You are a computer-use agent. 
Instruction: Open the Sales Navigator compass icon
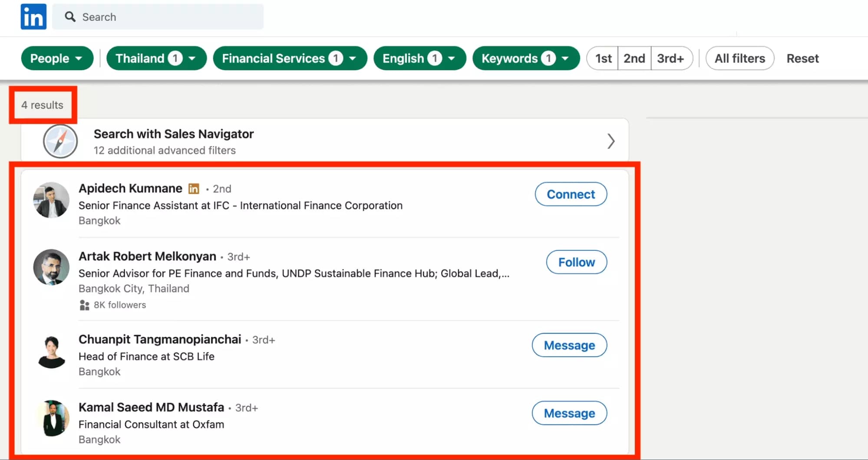click(x=60, y=141)
